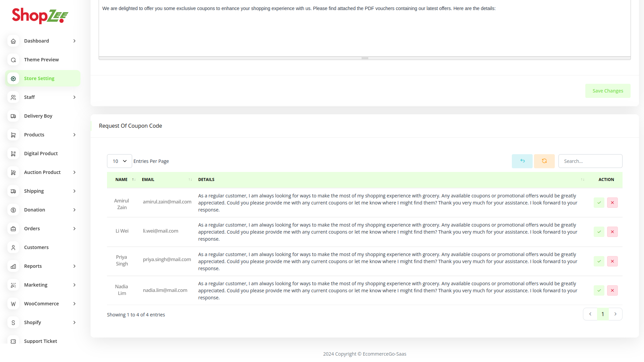Click the coupon request search field
This screenshot has height=362, width=644.
pos(590,161)
